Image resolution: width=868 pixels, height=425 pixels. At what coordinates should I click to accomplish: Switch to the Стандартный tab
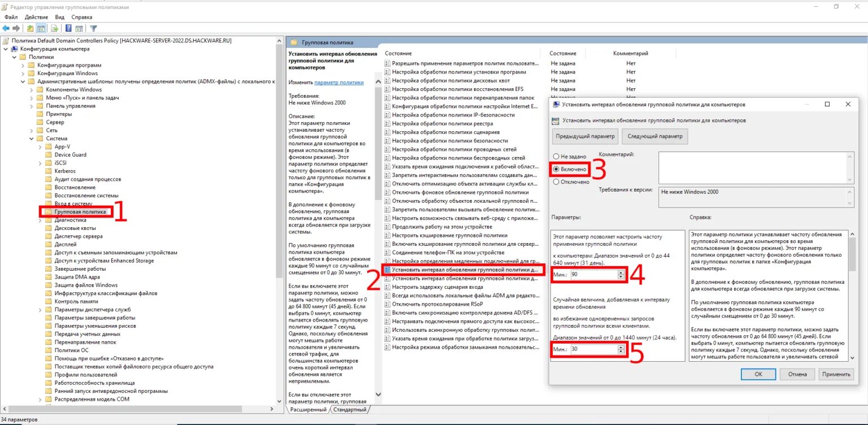350,409
